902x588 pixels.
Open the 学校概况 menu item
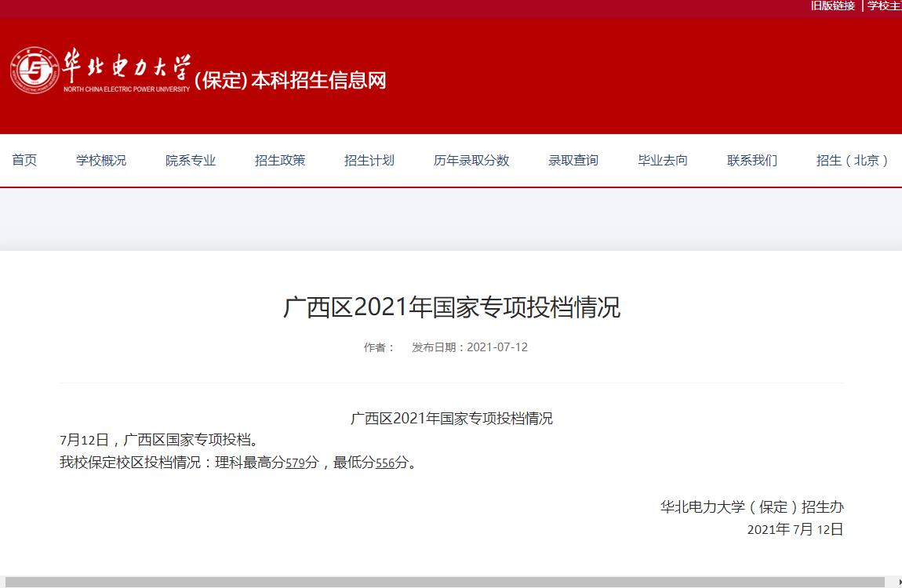pyautogui.click(x=101, y=160)
